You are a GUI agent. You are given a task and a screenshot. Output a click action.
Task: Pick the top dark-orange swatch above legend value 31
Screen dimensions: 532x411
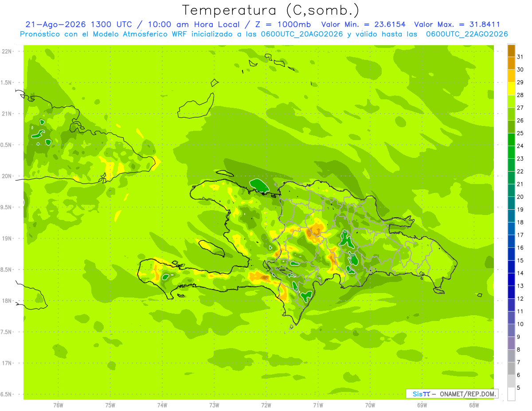tap(511, 51)
